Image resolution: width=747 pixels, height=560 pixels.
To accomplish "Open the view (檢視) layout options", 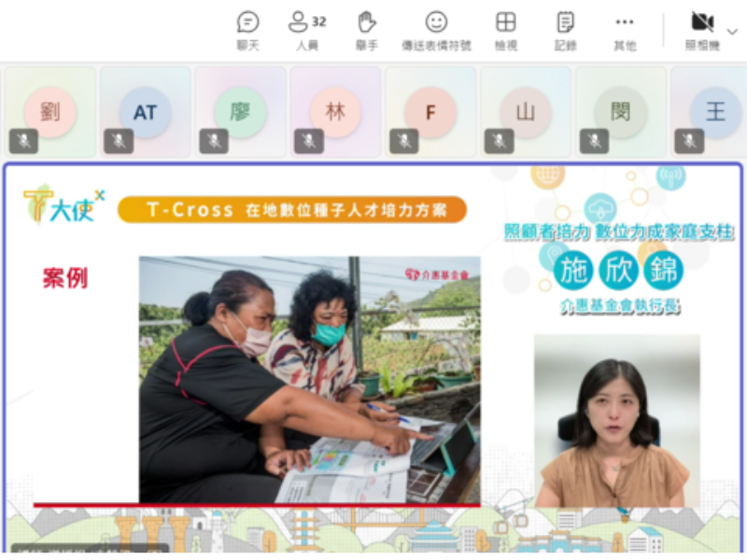I will pos(505,31).
